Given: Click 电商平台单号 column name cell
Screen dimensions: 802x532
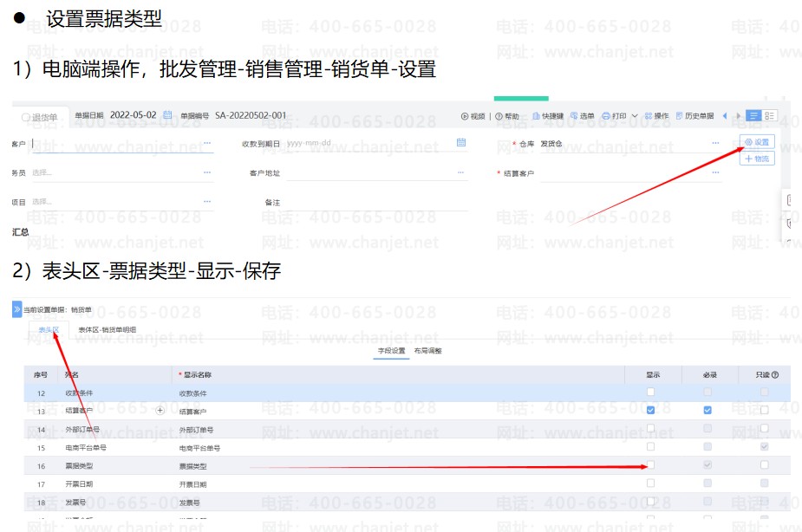Looking at the screenshot, I should tap(86, 448).
